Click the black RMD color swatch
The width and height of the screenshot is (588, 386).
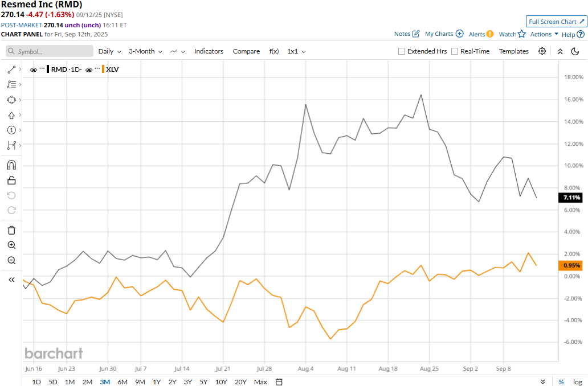48,69
